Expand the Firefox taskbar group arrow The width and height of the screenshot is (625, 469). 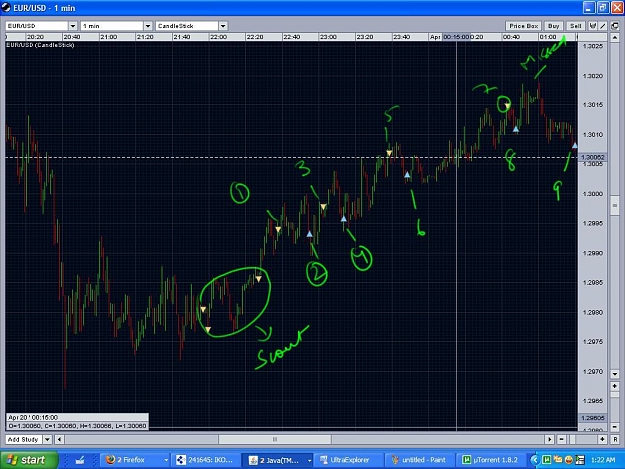tap(165, 460)
